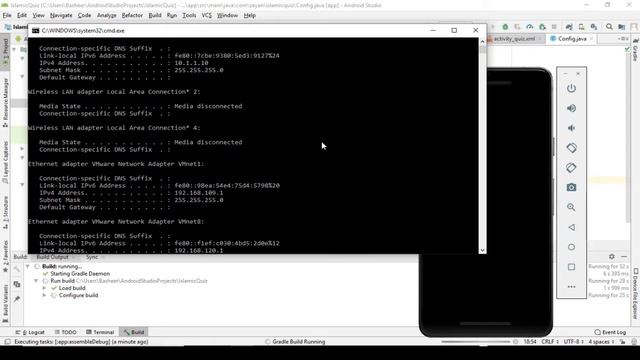Click the UTF-8 encoding selector

573,342
